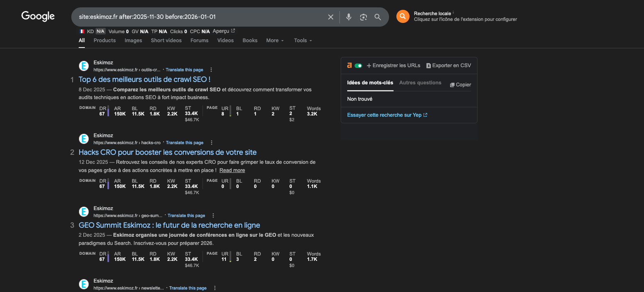Click the orange Recherche locale extension icon

pos(403,16)
